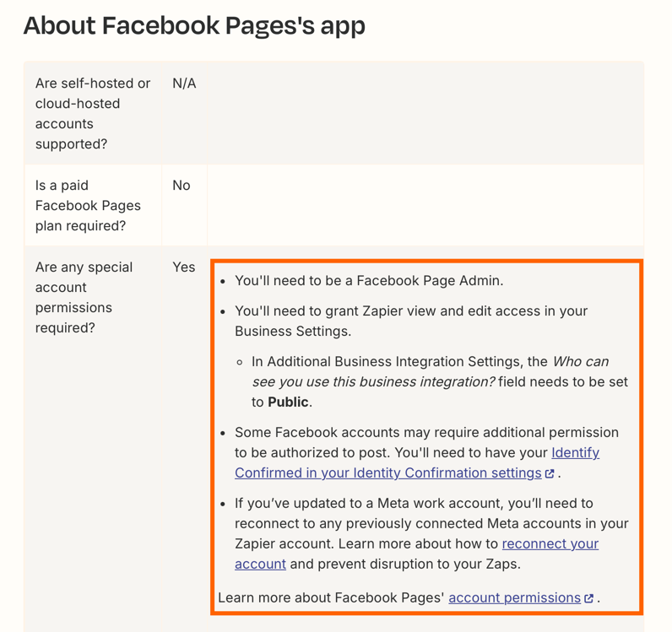
Task: Click the 'Facebook Page Admin' bullet text
Action: click(369, 280)
